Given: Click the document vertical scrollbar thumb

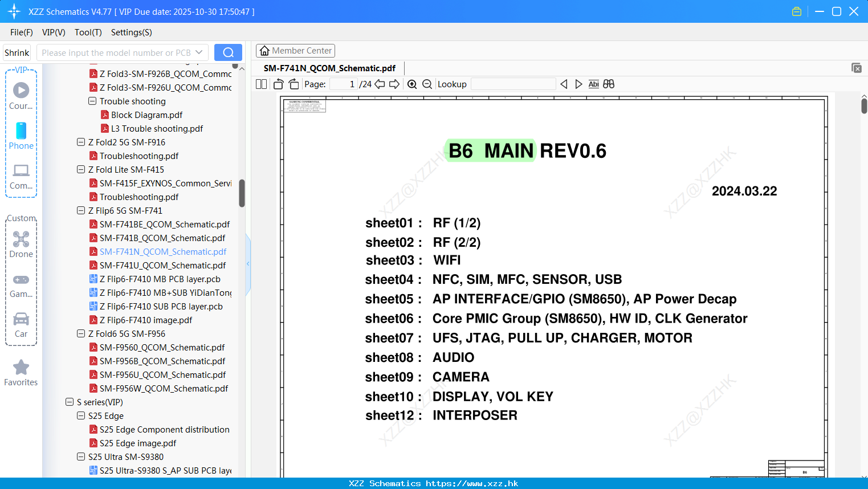Looking at the screenshot, I should click(x=864, y=106).
